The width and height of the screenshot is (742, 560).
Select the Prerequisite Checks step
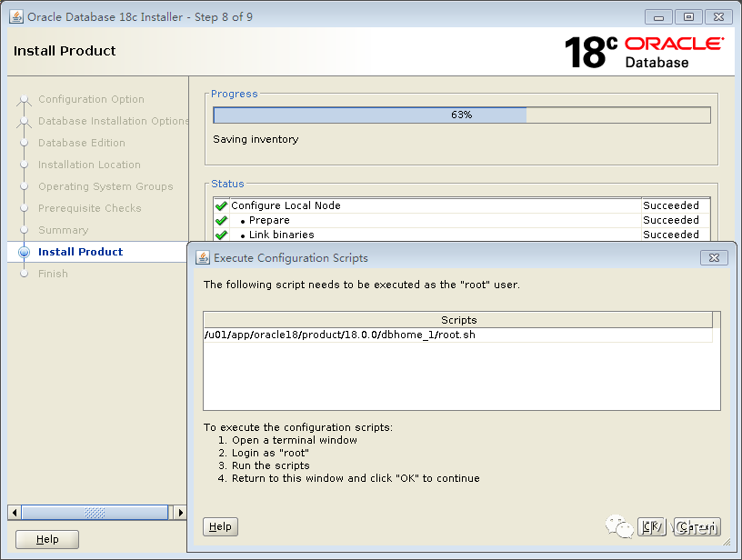pyautogui.click(x=89, y=208)
